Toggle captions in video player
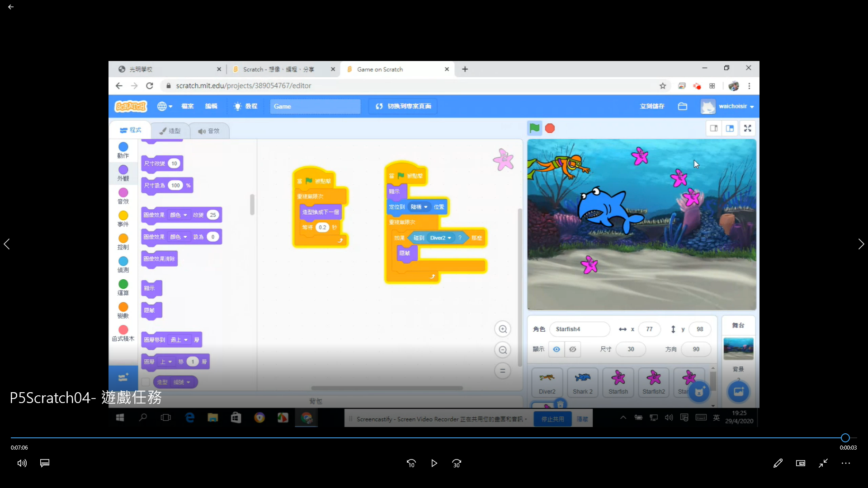The image size is (868, 488). point(45,463)
